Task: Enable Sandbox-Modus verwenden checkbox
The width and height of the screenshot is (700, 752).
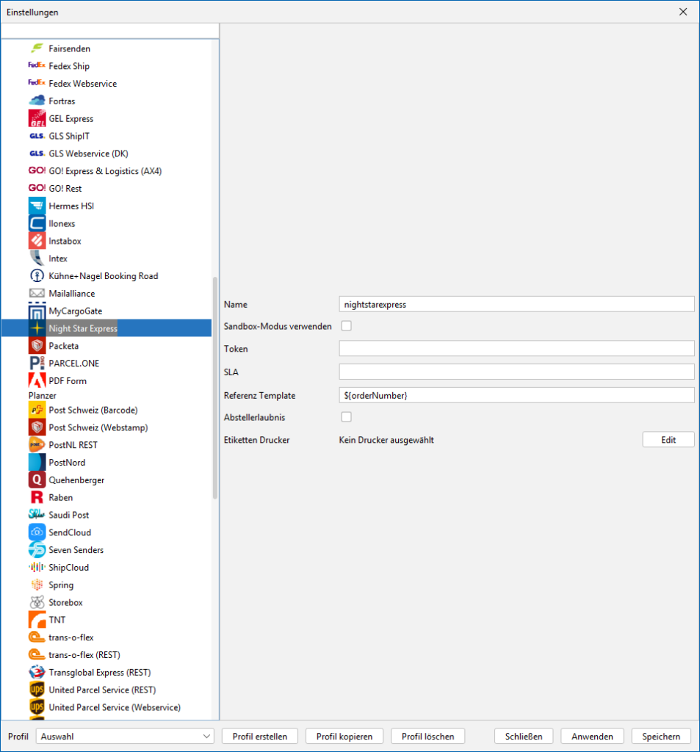Action: coord(347,326)
